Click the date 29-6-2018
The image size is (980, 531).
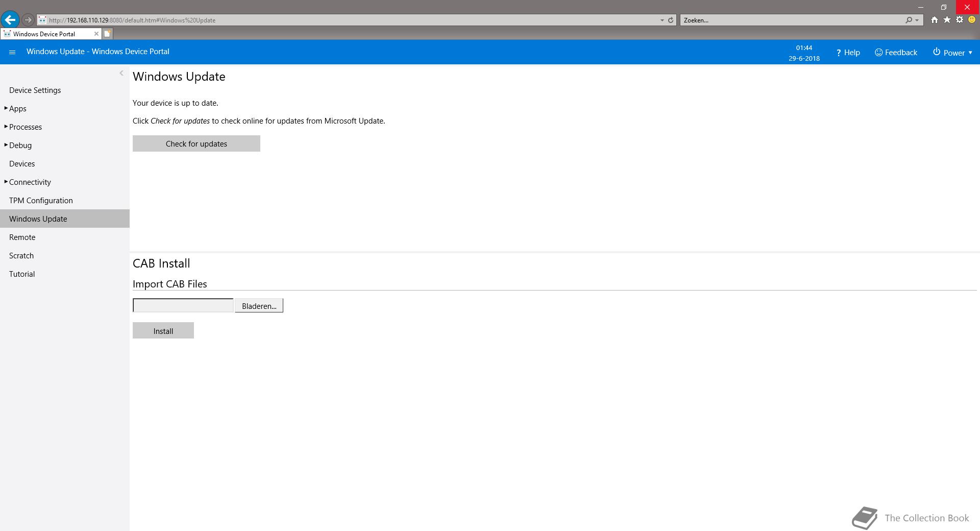click(804, 58)
